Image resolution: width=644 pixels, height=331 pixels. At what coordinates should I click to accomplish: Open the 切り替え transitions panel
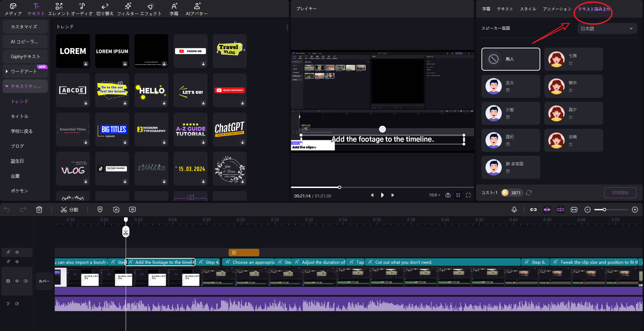(105, 9)
